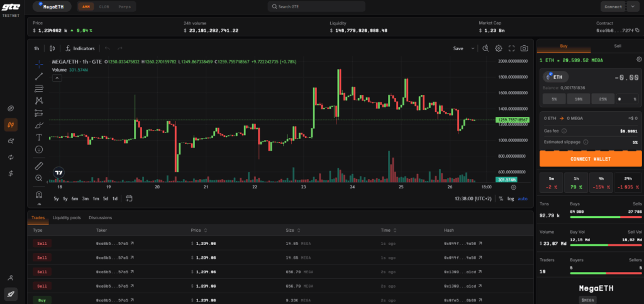Viewport: 644px width, 304px height.
Task: Open the MegaETH network selector
Action: coord(52,6)
